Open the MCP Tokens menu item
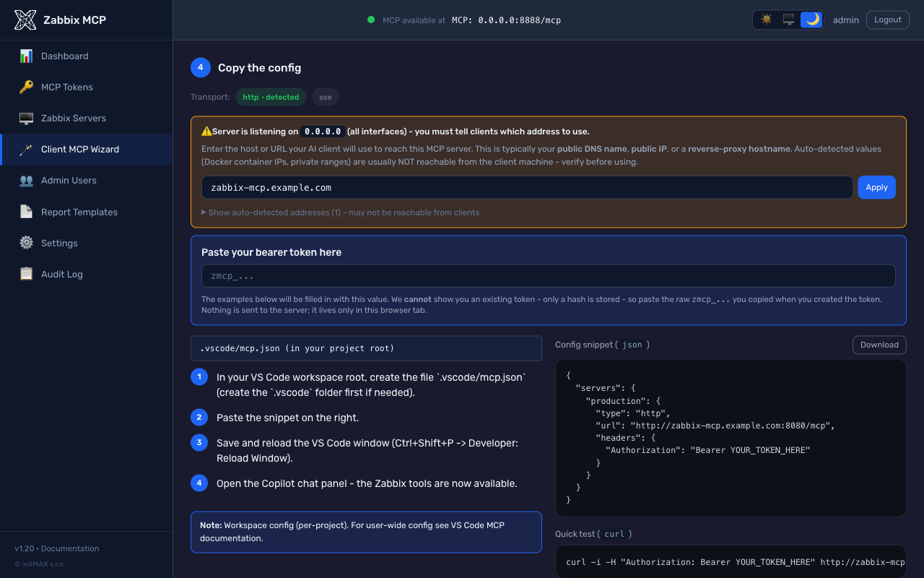Viewport: 924px width, 578px height. coord(87,87)
